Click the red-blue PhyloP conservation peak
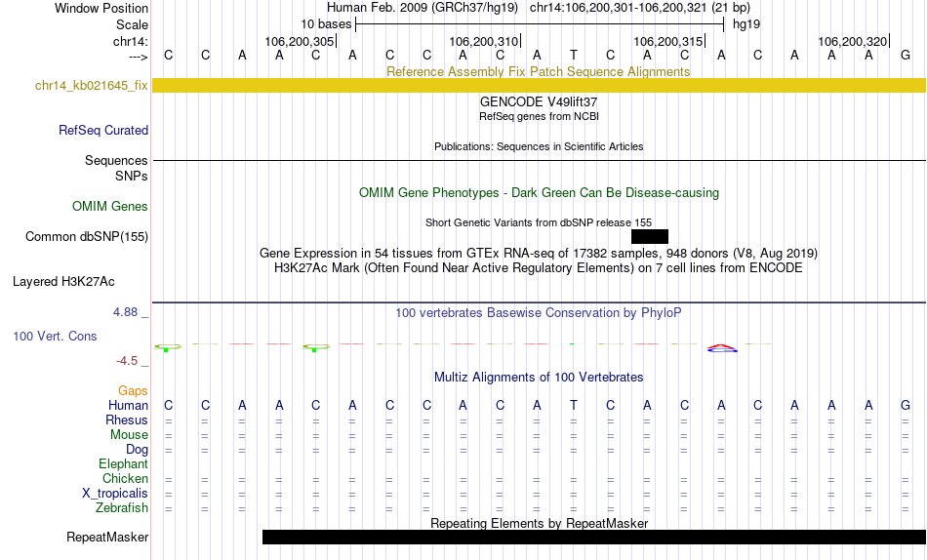 (x=722, y=348)
